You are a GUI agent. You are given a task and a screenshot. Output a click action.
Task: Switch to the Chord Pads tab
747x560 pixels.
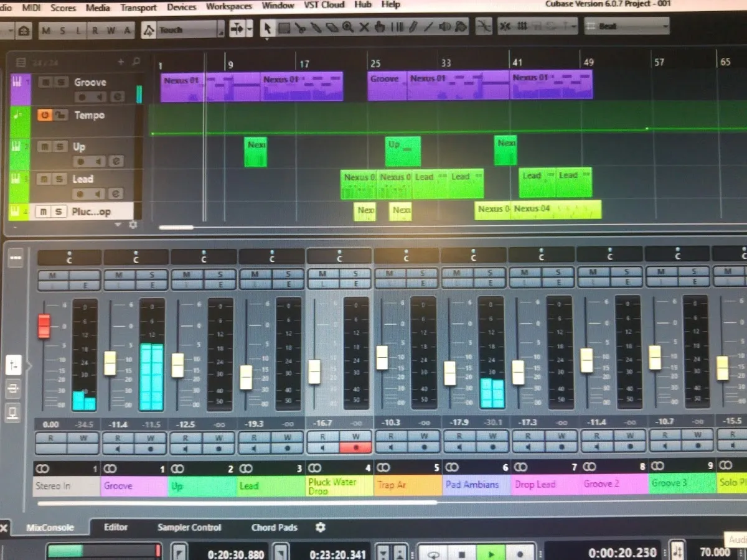pyautogui.click(x=274, y=527)
